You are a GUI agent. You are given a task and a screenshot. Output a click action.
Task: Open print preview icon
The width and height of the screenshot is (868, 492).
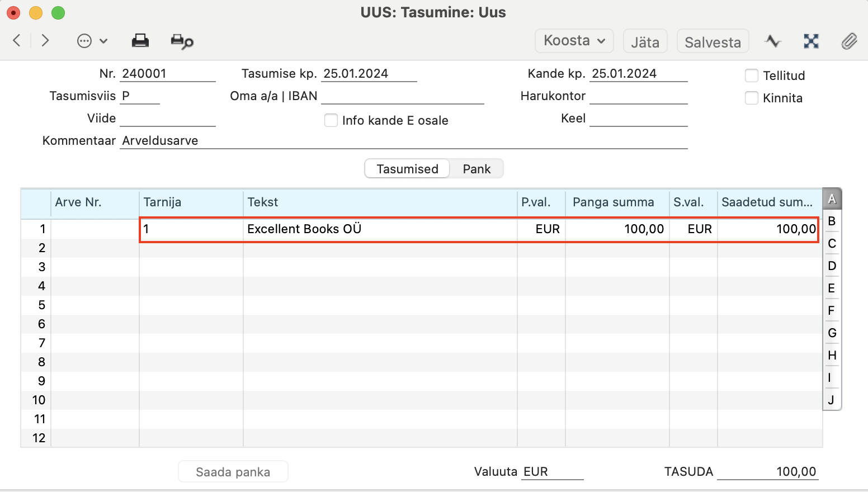[182, 41]
